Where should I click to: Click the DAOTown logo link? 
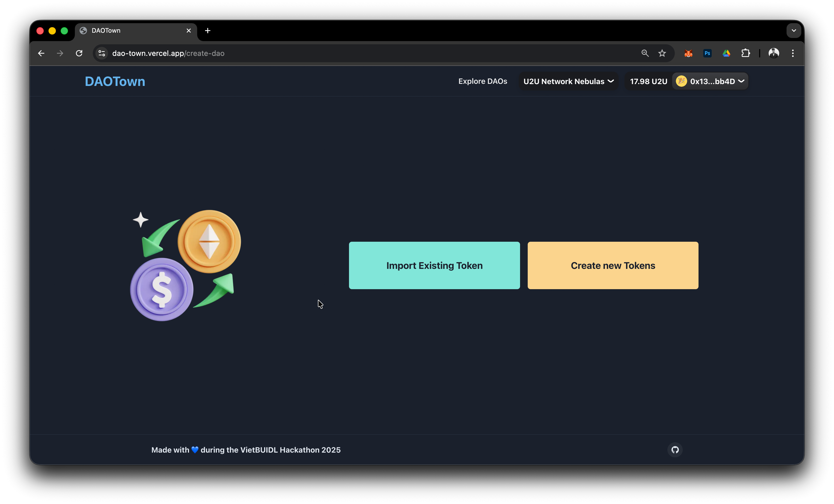[x=115, y=81]
